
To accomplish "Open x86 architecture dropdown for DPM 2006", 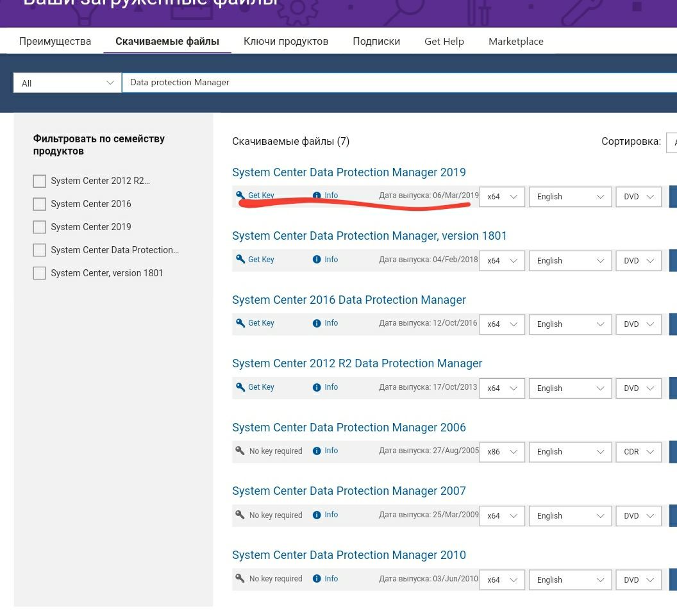I will coord(502,451).
